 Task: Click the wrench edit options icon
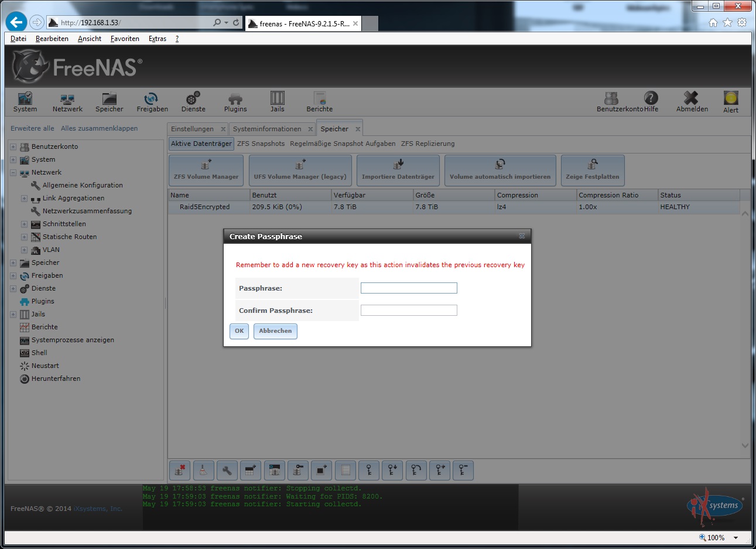click(x=227, y=470)
